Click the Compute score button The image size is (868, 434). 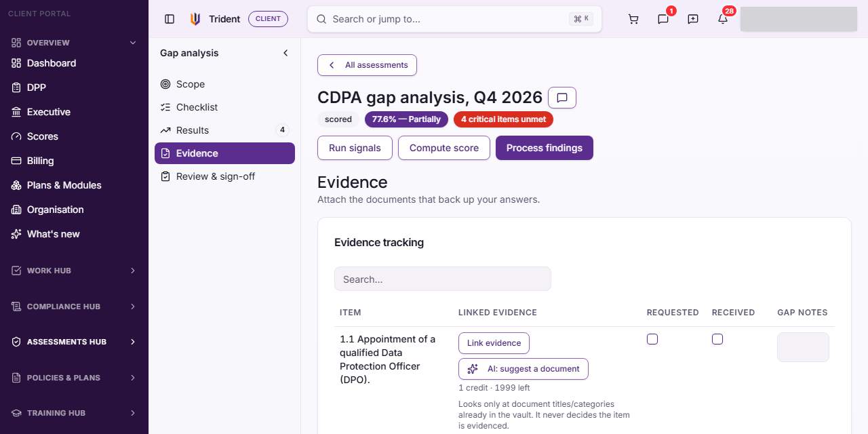coord(444,148)
